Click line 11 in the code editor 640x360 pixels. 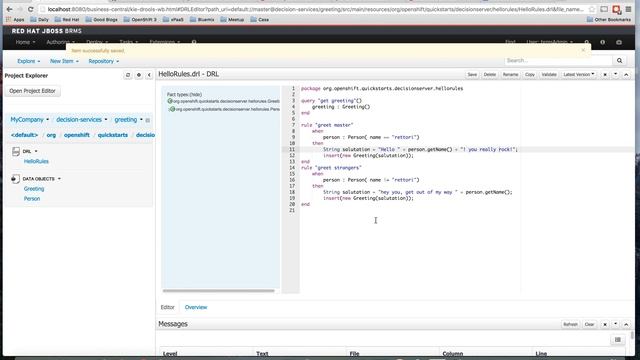coord(408,149)
